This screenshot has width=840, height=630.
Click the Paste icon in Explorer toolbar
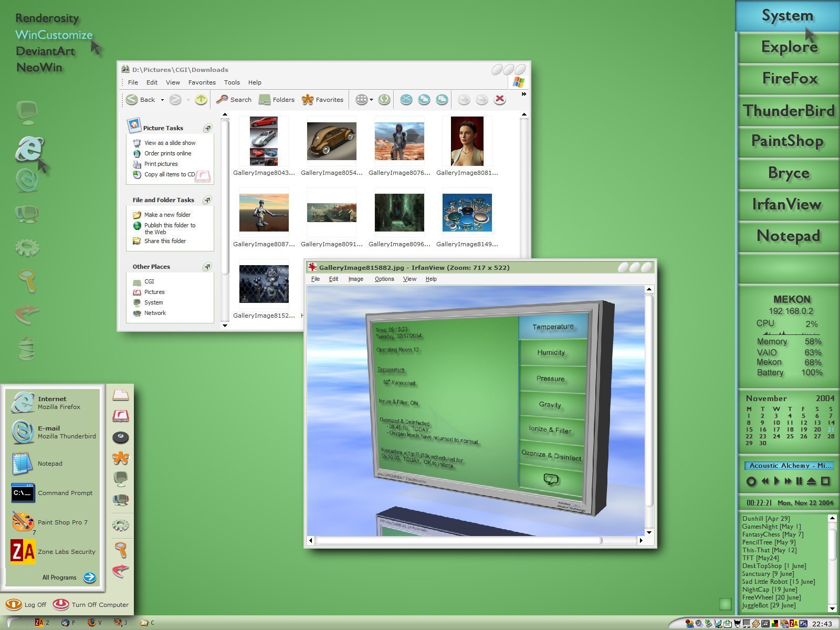click(x=442, y=99)
